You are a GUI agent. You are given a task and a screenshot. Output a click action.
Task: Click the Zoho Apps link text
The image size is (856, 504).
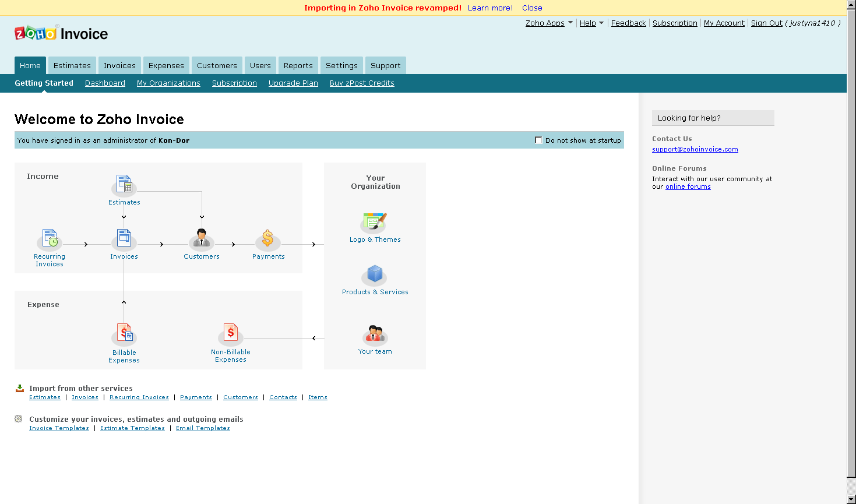pos(545,23)
